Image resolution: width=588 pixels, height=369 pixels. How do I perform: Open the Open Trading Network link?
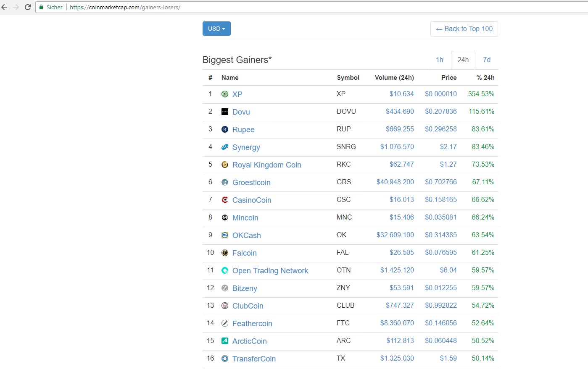pos(270,271)
